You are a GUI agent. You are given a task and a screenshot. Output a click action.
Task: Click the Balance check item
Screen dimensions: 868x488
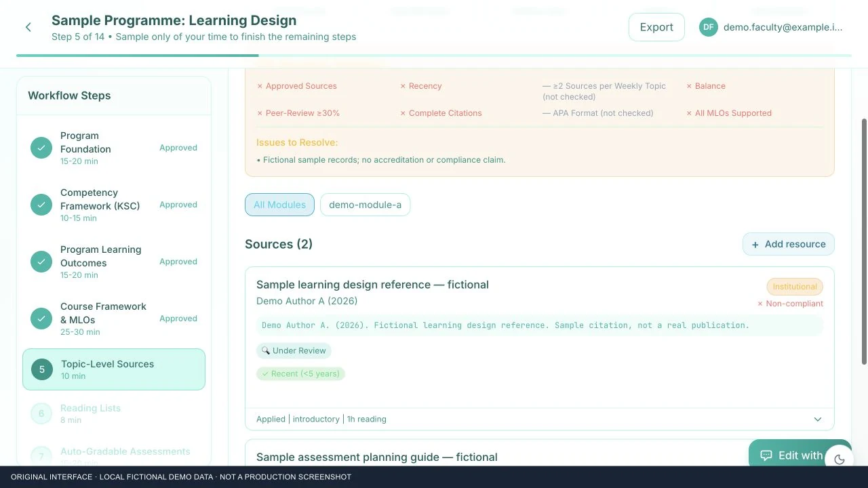(x=705, y=86)
